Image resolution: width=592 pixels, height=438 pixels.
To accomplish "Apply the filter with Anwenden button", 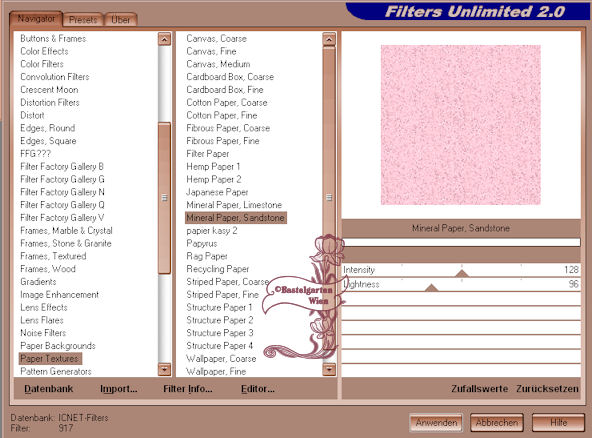I will click(x=436, y=423).
